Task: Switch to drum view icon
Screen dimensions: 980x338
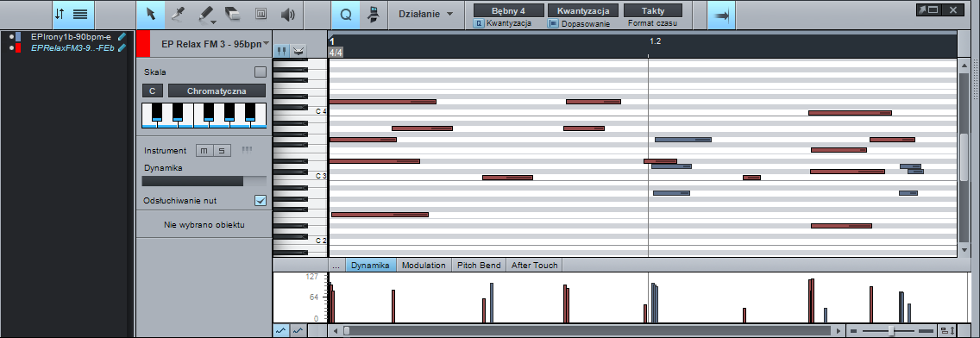Action: coord(298,51)
